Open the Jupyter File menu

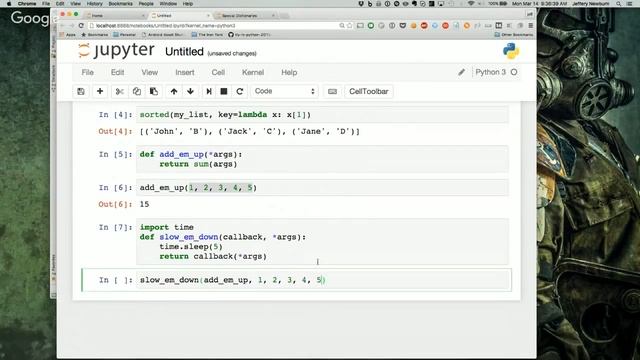pos(87,72)
